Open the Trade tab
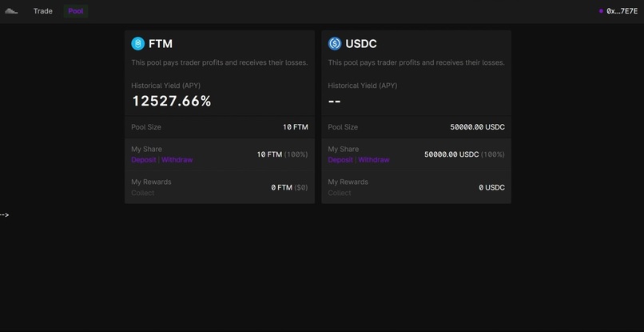644x332 pixels. point(42,11)
